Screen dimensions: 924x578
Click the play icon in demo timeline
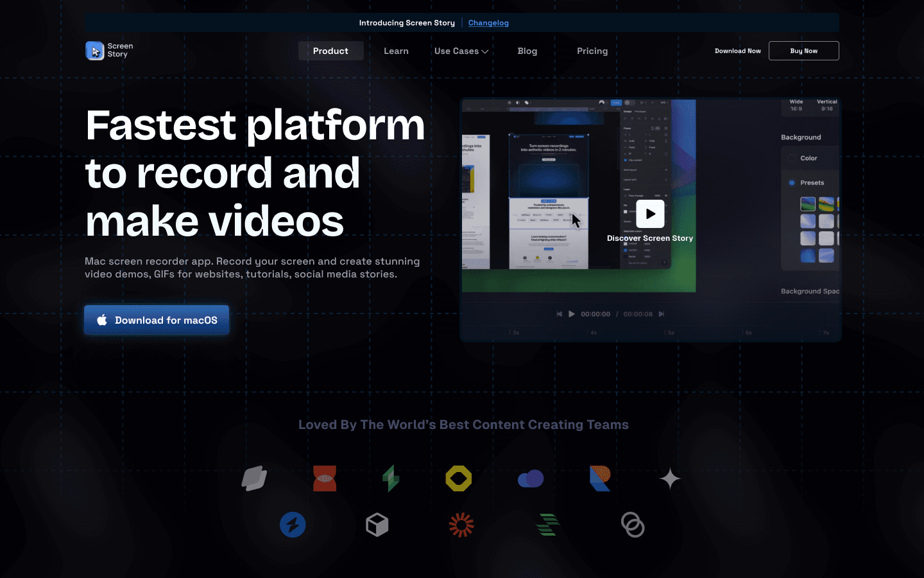(572, 314)
